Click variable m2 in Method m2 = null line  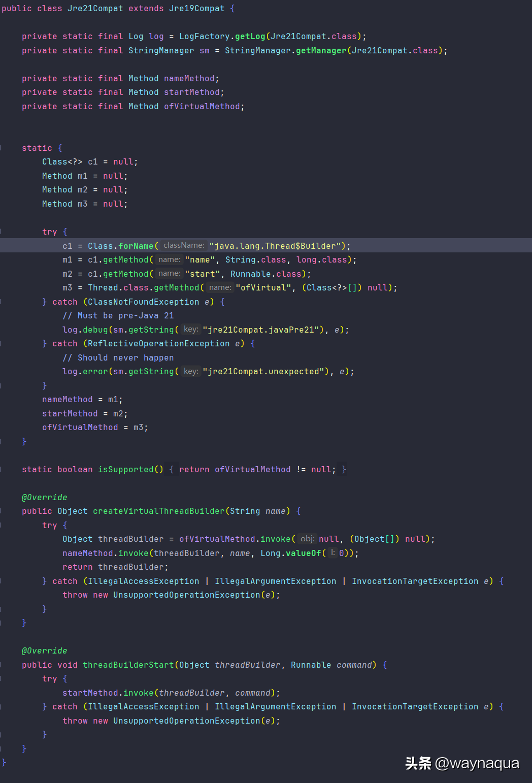click(x=83, y=190)
